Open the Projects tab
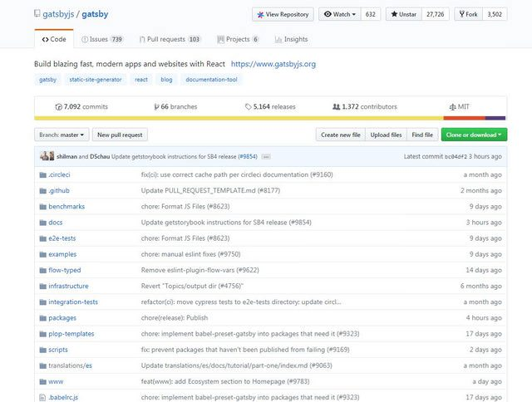532x402 pixels. pos(239,39)
